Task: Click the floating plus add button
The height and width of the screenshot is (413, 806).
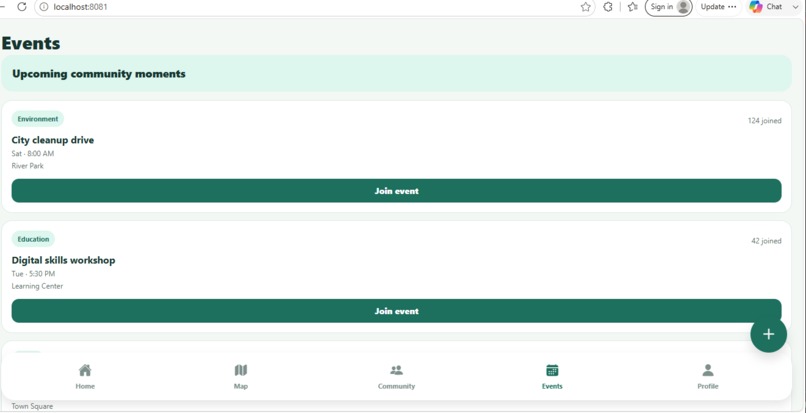Action: point(768,334)
